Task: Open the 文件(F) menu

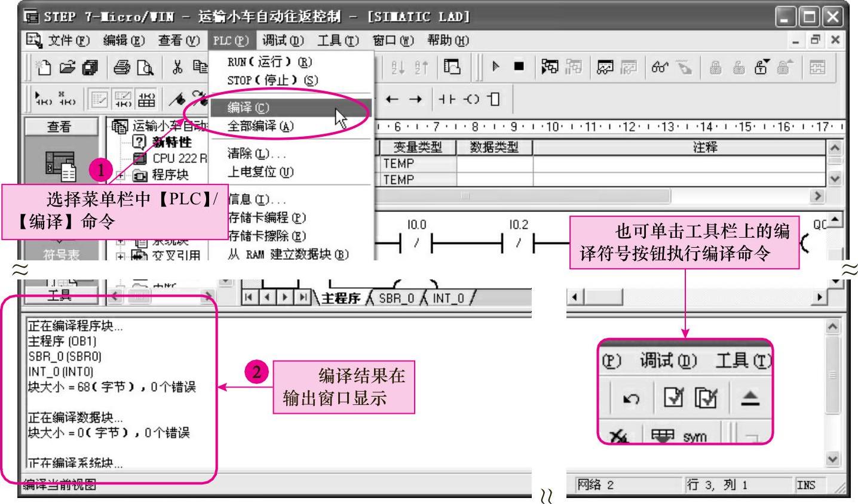Action: 68,41
